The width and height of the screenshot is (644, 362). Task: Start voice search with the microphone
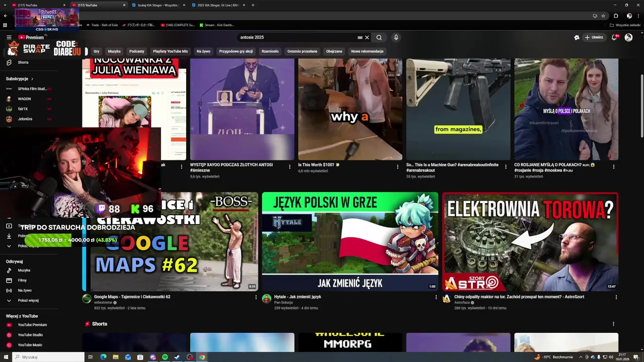click(396, 37)
